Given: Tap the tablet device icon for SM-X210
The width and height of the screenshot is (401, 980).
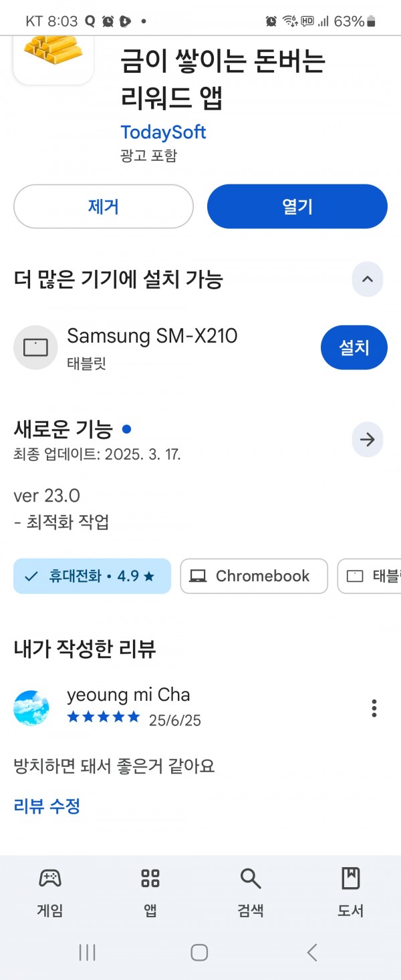Looking at the screenshot, I should [x=35, y=347].
